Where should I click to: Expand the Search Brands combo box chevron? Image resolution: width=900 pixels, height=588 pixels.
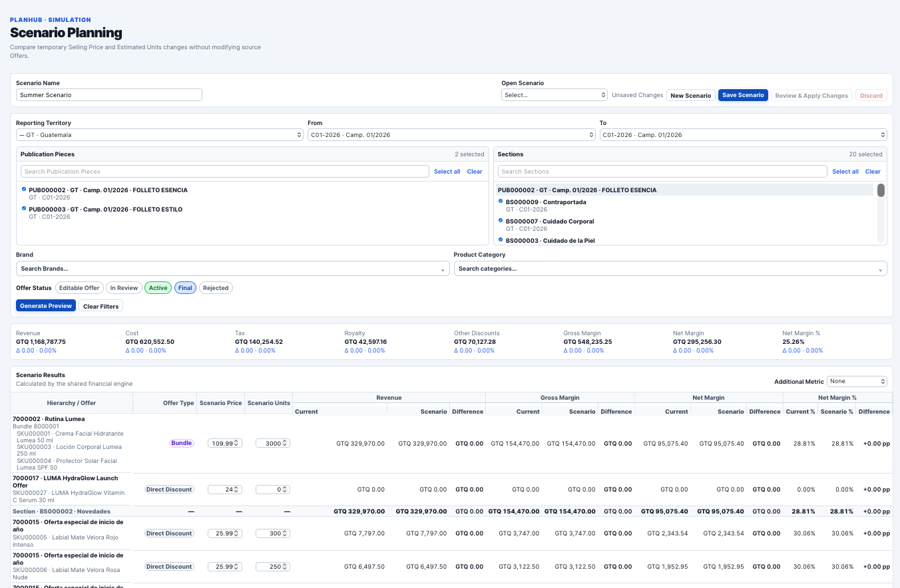[x=443, y=269]
